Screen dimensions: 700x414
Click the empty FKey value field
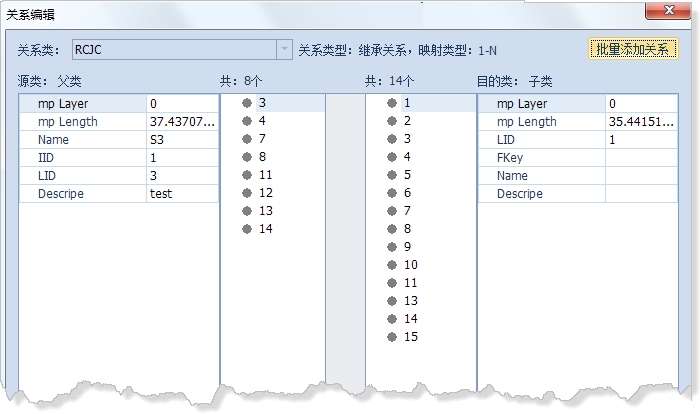640,158
